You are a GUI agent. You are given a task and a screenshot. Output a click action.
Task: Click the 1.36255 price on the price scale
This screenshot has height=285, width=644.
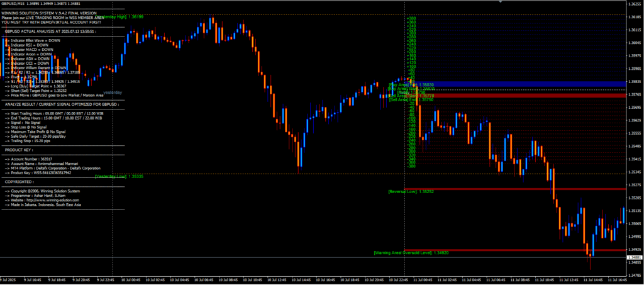click(635, 4)
